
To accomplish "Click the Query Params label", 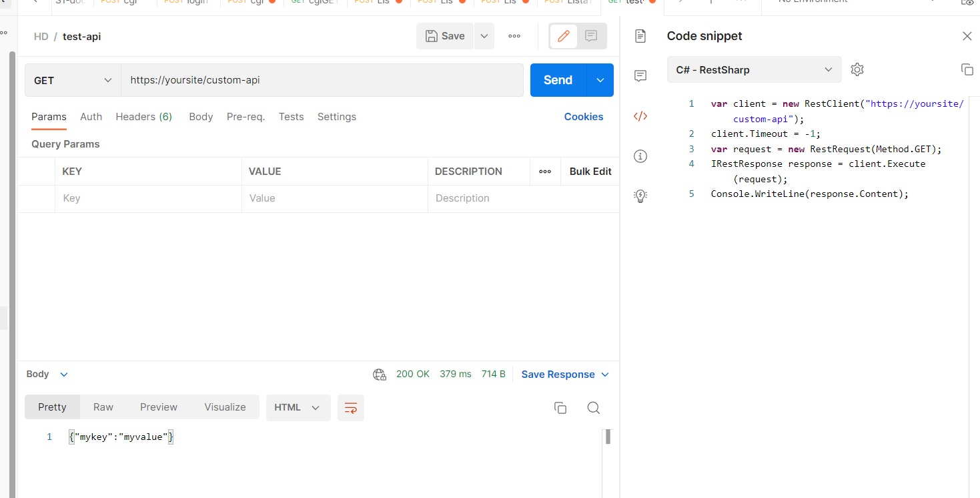I will coord(65,144).
